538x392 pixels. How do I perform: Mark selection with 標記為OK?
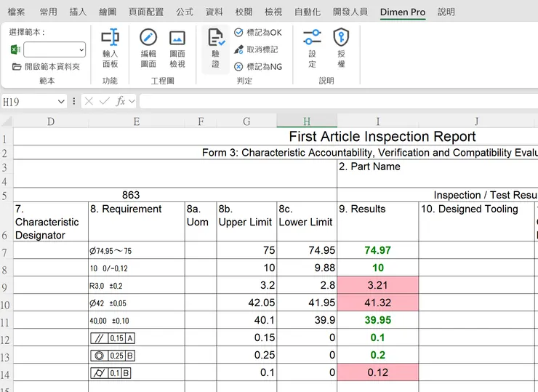pos(258,33)
